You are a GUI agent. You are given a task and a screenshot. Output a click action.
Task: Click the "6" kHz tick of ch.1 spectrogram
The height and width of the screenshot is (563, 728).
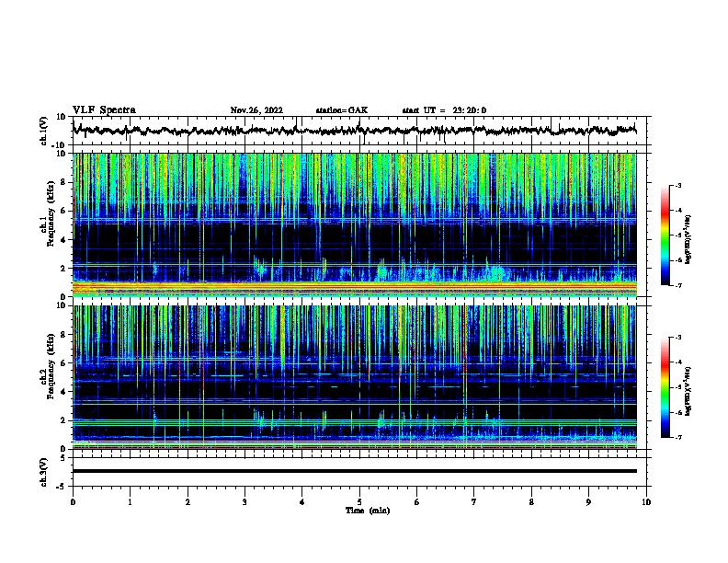[x=63, y=211]
